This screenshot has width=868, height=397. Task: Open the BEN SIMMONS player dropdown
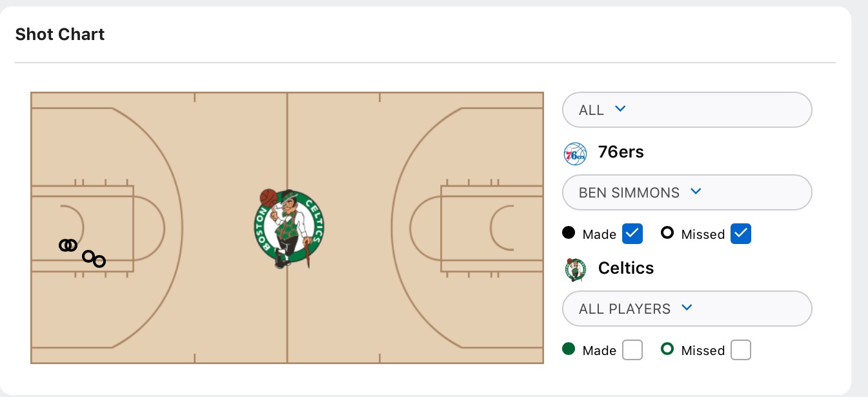(687, 192)
